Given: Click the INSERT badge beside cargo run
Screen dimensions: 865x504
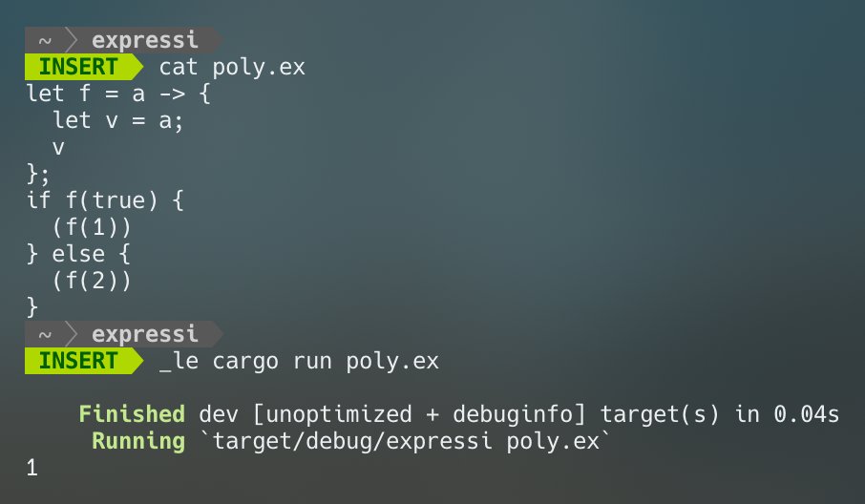Looking at the screenshot, I should 78,361.
